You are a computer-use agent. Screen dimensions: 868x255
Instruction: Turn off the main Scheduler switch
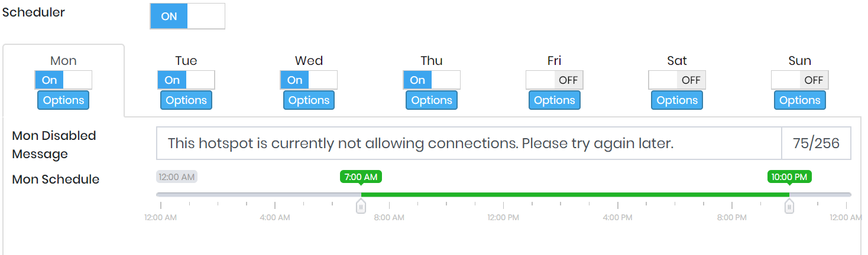coord(187,16)
